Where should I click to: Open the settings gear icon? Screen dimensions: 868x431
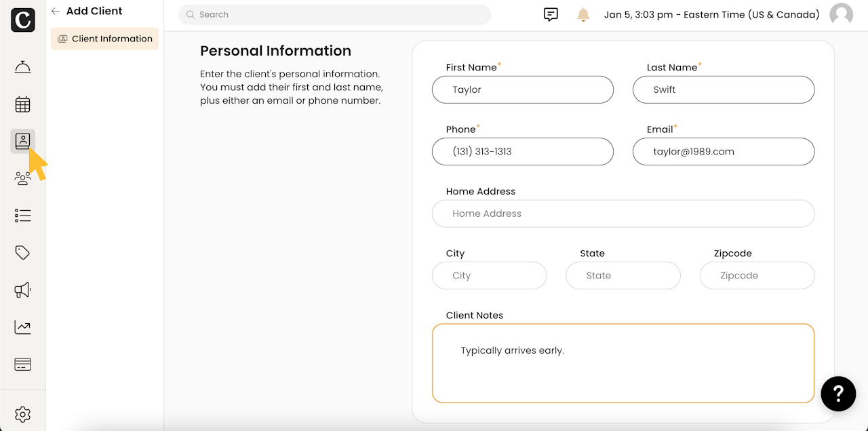tap(22, 414)
